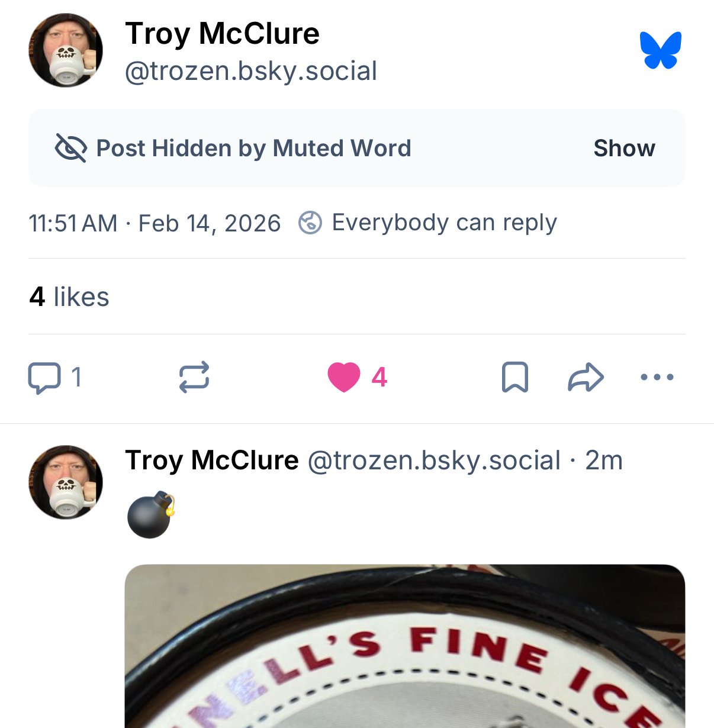This screenshot has width=714, height=728.
Task: Tap the reply speech bubble icon
Action: pos(44,378)
